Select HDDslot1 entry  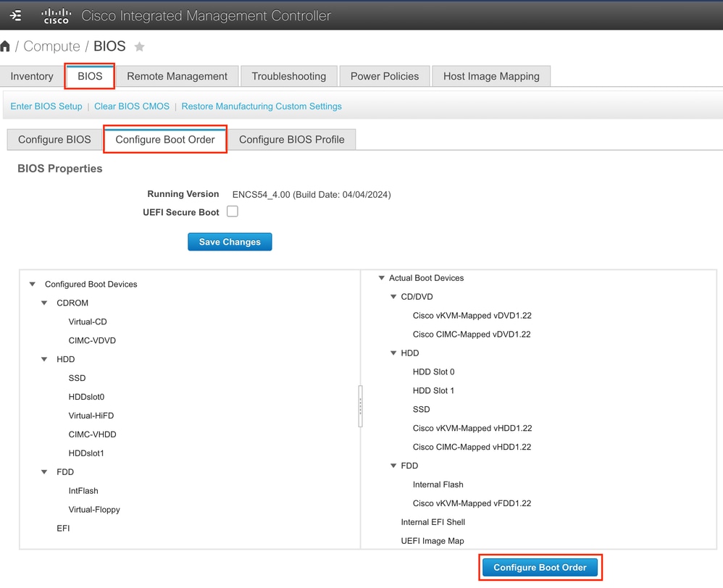tap(86, 453)
